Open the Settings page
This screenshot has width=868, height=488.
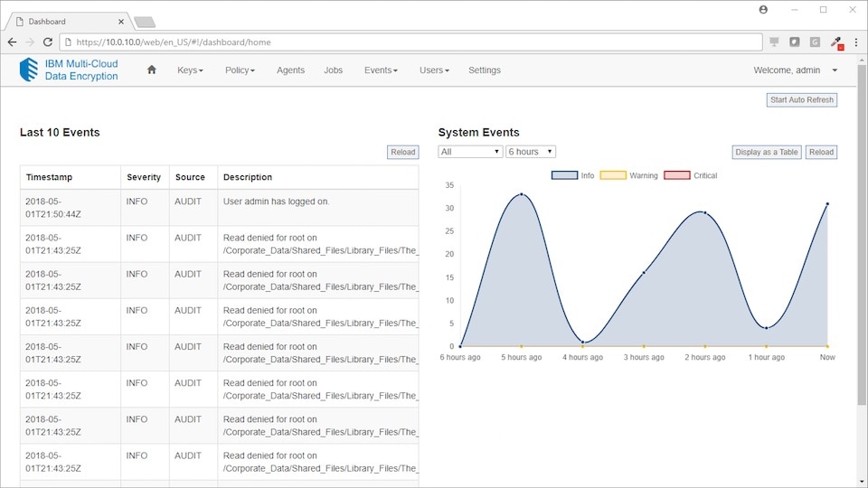485,70
